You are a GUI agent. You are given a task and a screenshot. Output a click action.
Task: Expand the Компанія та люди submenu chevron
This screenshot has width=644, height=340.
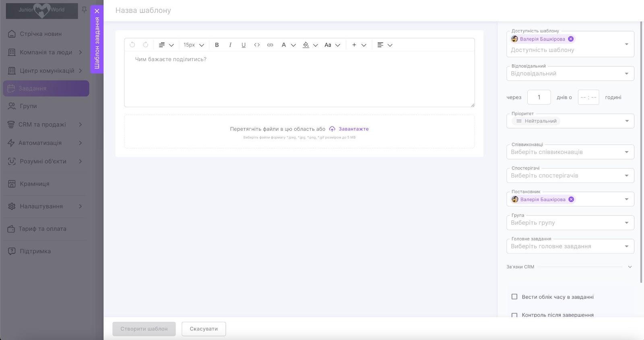click(x=80, y=52)
